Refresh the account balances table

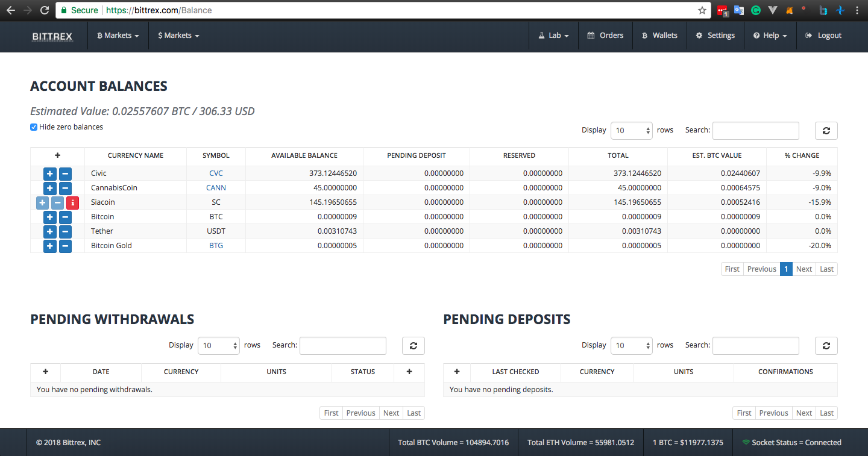tap(826, 130)
